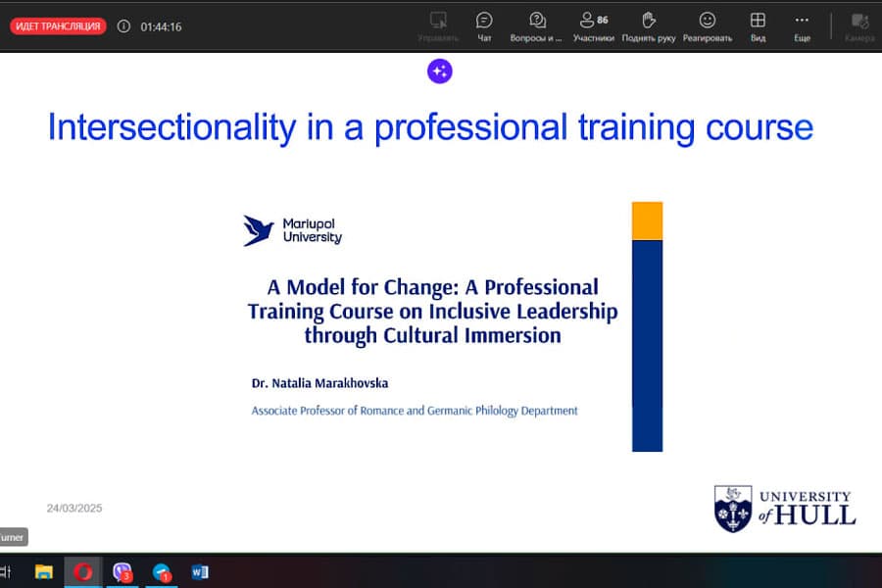The height and width of the screenshot is (588, 882).
Task: Click the Take control (Управлять) button
Action: tap(438, 25)
